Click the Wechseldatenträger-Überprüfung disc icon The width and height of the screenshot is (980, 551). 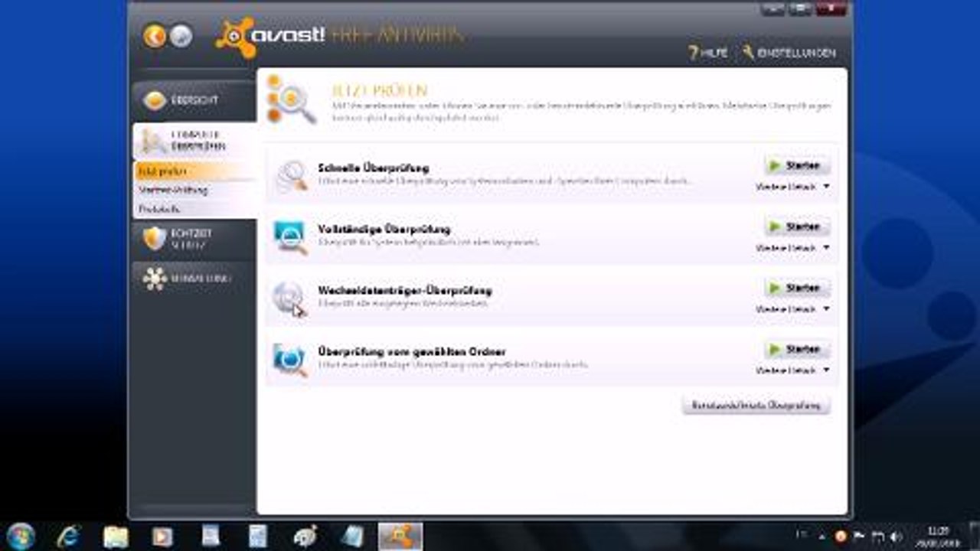point(289,298)
